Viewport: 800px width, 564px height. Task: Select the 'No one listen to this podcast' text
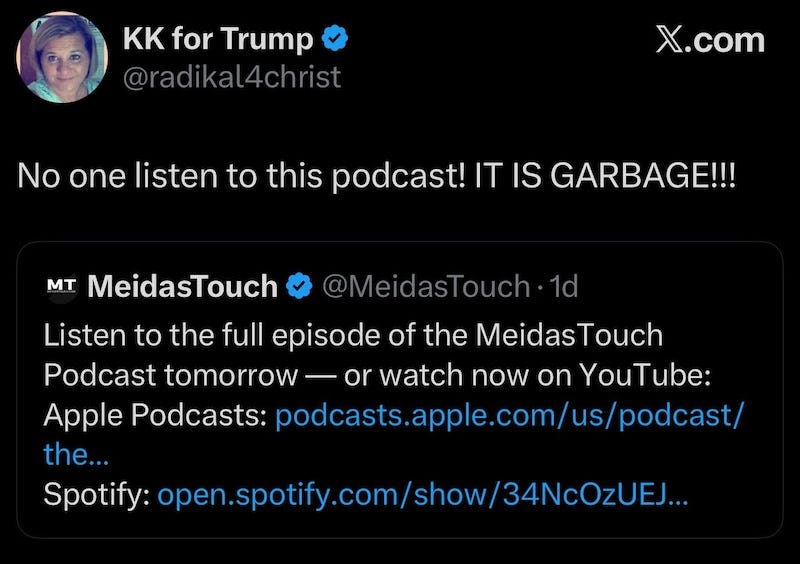coord(241,176)
